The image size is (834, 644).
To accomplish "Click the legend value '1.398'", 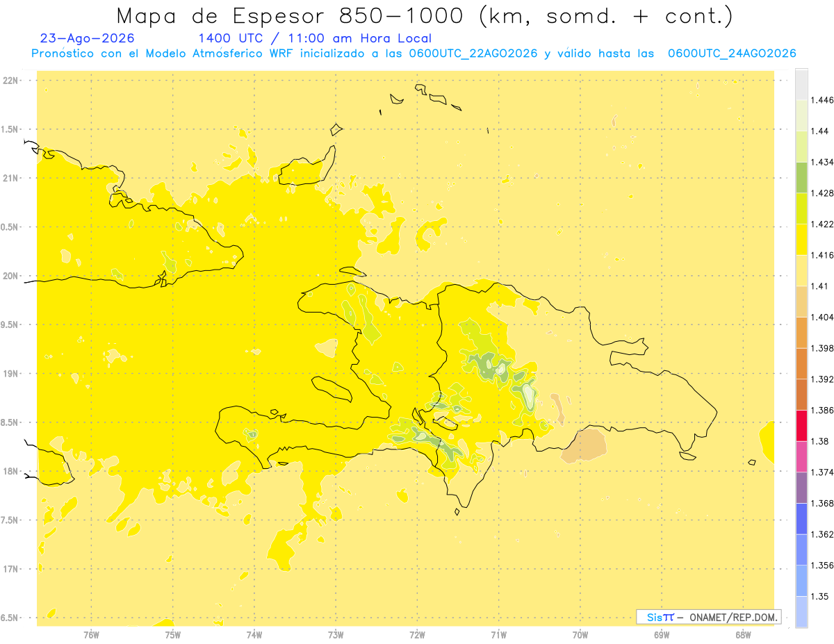I will 822,348.
